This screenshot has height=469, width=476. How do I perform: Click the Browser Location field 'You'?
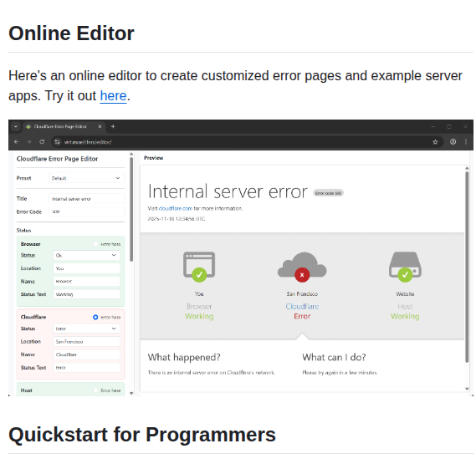pyautogui.click(x=86, y=268)
